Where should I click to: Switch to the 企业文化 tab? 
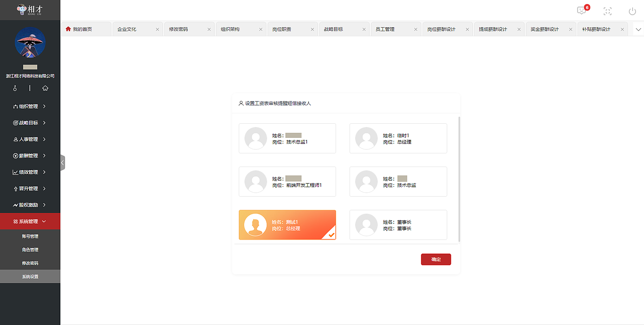coord(137,29)
